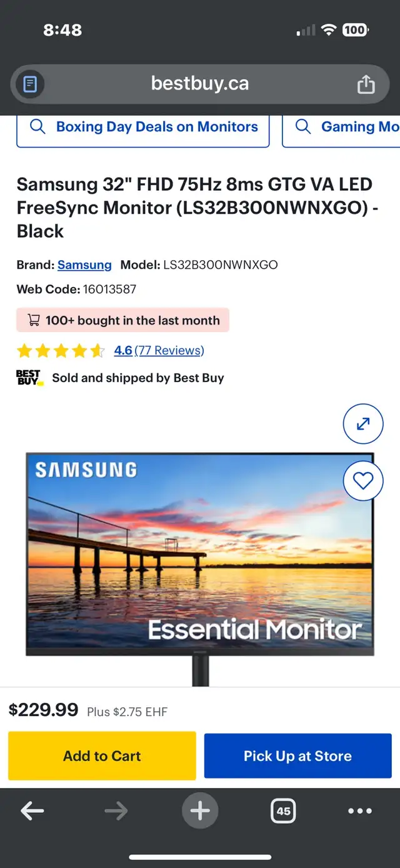The height and width of the screenshot is (868, 400).
Task: Open the 77 Reviews link
Action: 171,350
